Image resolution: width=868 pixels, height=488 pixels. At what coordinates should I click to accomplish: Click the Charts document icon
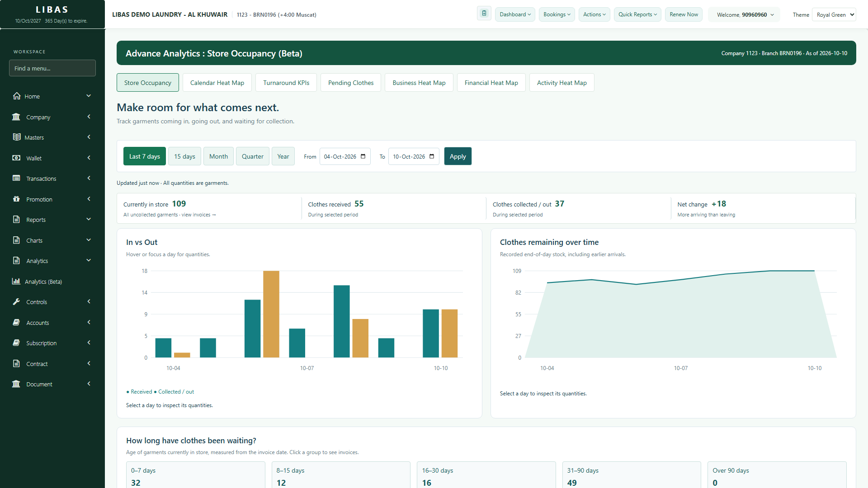[x=16, y=240]
